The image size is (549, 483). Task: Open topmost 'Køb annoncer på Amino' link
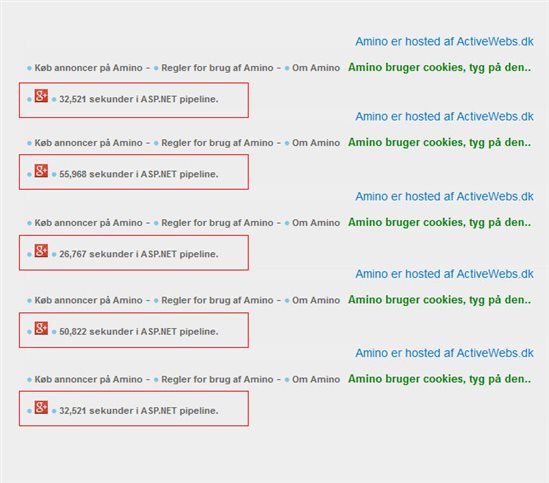pyautogui.click(x=88, y=68)
